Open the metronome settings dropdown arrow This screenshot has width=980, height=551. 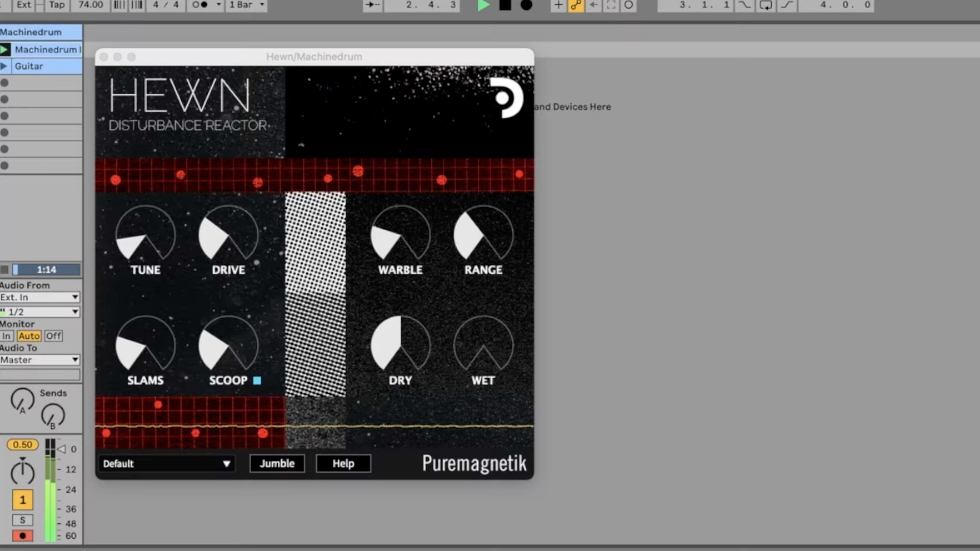pyautogui.click(x=218, y=5)
